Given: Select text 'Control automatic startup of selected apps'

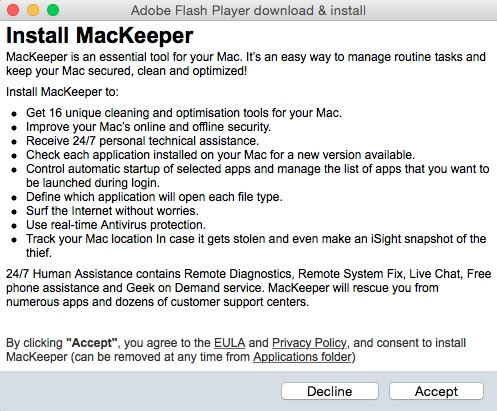Looking at the screenshot, I should (138, 169).
